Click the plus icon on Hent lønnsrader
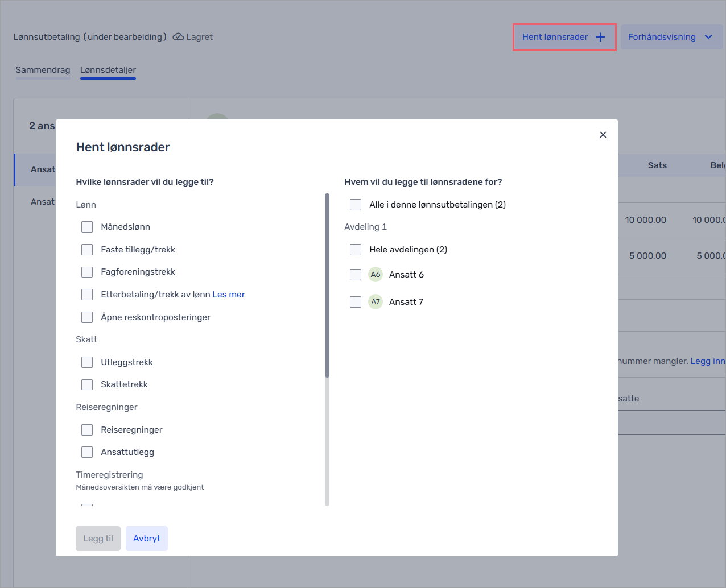This screenshot has height=588, width=726. (x=600, y=37)
